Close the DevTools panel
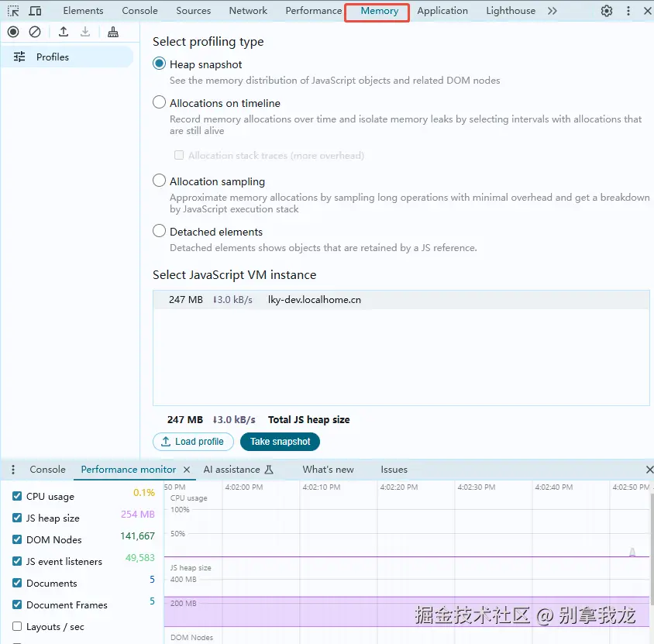The width and height of the screenshot is (654, 644). pyautogui.click(x=648, y=11)
